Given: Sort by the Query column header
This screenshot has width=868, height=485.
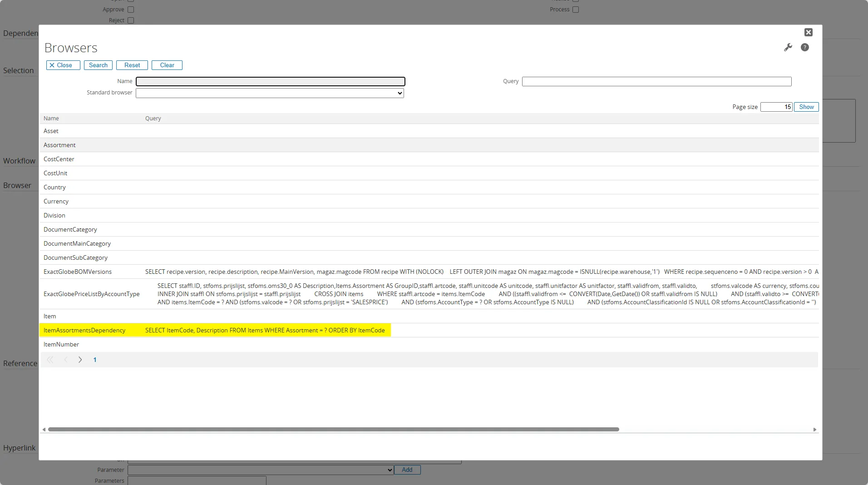Looking at the screenshot, I should click(153, 119).
